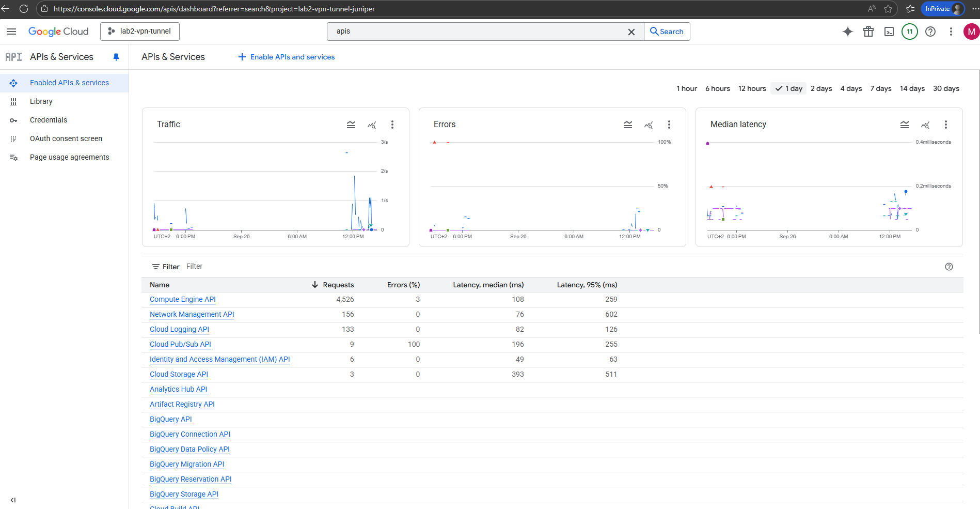Image resolution: width=980 pixels, height=509 pixels.
Task: Open Page usage agreements item
Action: coord(64,157)
